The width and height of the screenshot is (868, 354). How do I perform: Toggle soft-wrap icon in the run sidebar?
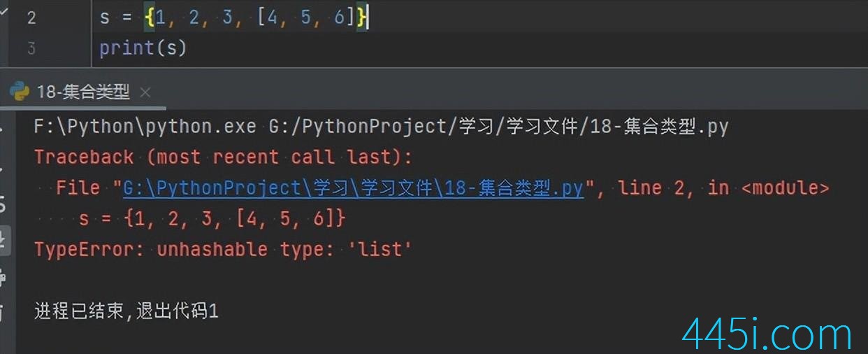coord(3,204)
